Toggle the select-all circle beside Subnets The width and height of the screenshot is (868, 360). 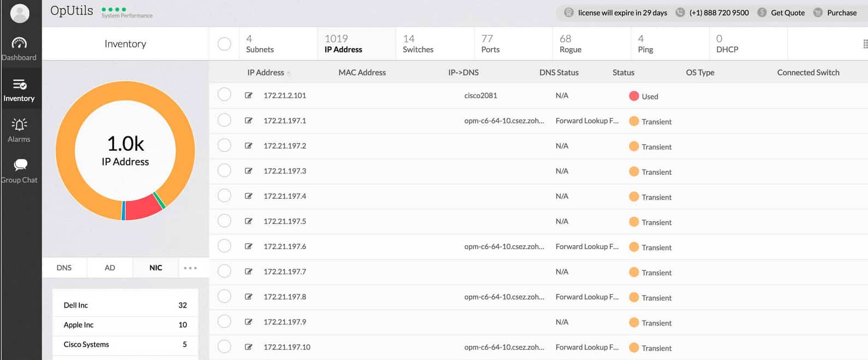coord(224,44)
